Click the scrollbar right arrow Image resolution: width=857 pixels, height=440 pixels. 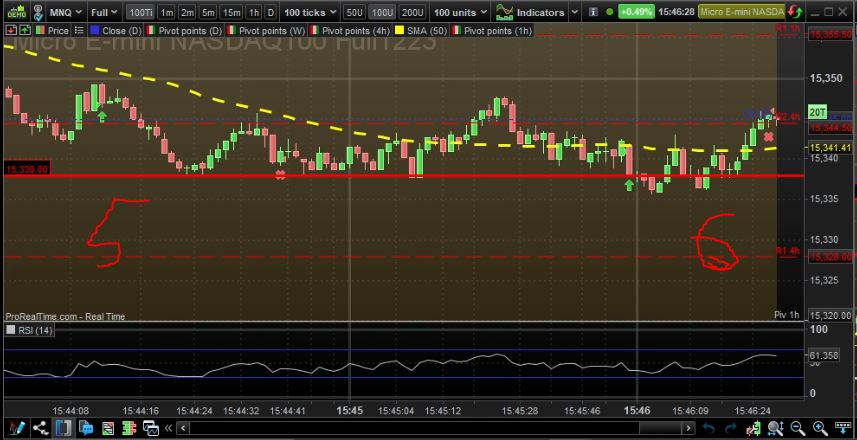(x=689, y=428)
